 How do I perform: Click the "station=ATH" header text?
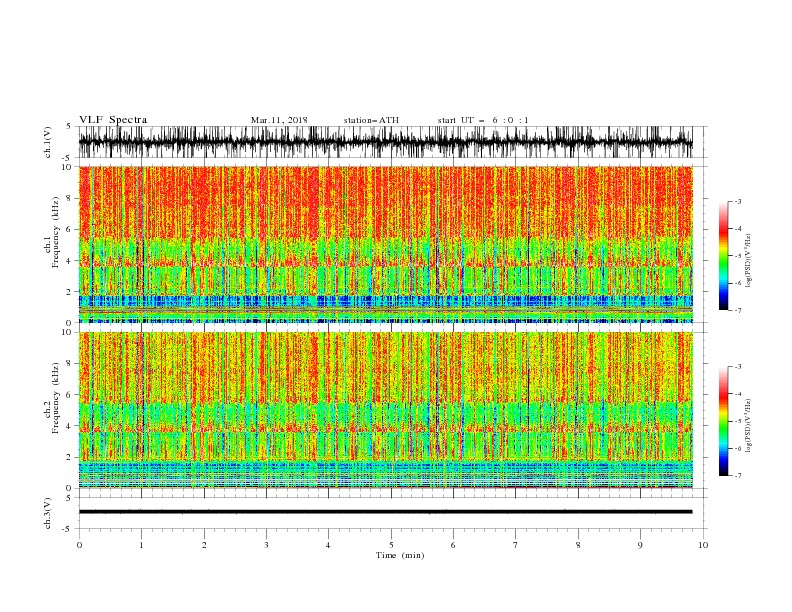coord(371,120)
